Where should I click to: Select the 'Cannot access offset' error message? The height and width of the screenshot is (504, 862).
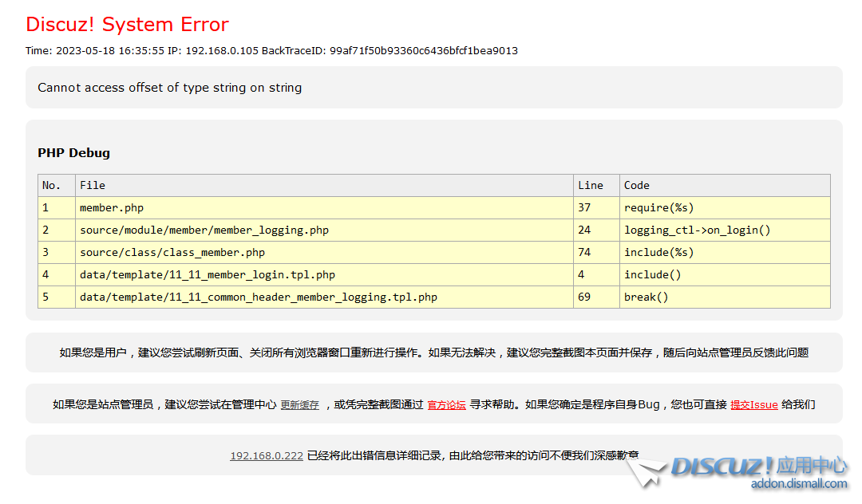[169, 88]
